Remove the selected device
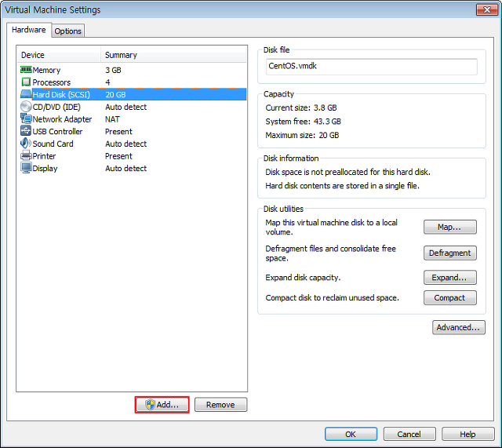The width and height of the screenshot is (502, 448). point(220,405)
